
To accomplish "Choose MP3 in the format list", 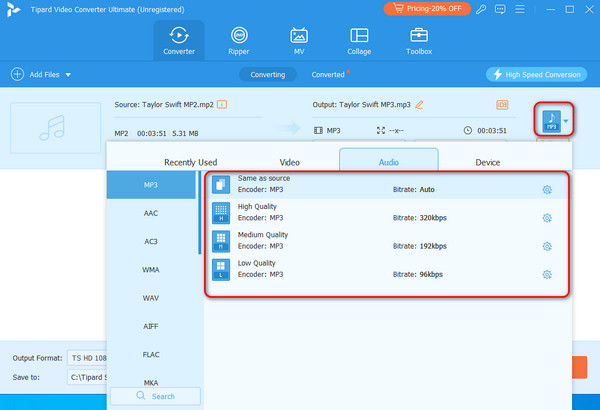I will coord(151,185).
